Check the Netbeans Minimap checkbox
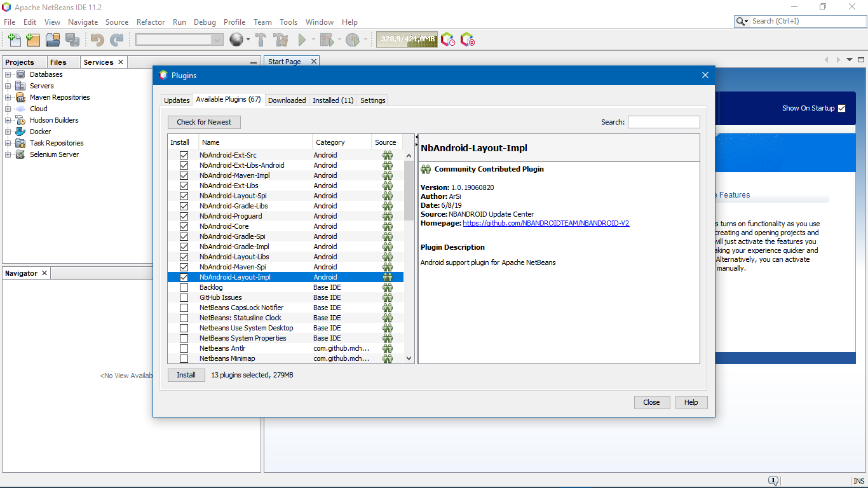 coord(184,358)
